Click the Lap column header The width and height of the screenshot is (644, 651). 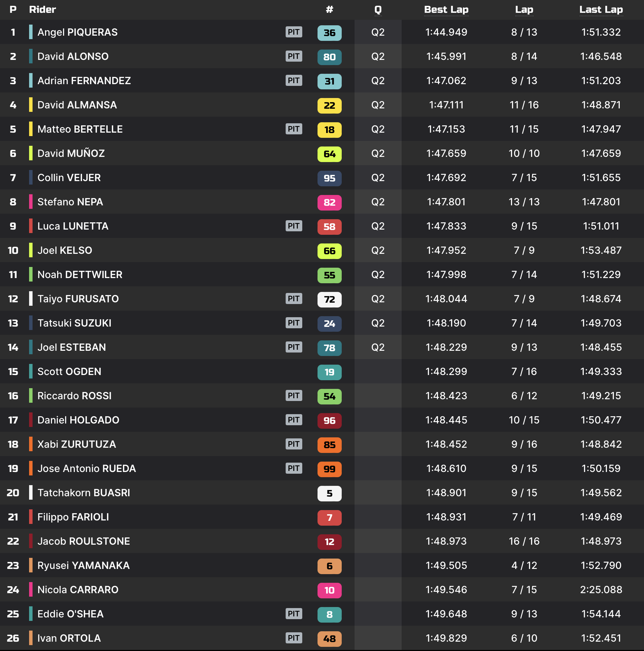[x=524, y=10]
